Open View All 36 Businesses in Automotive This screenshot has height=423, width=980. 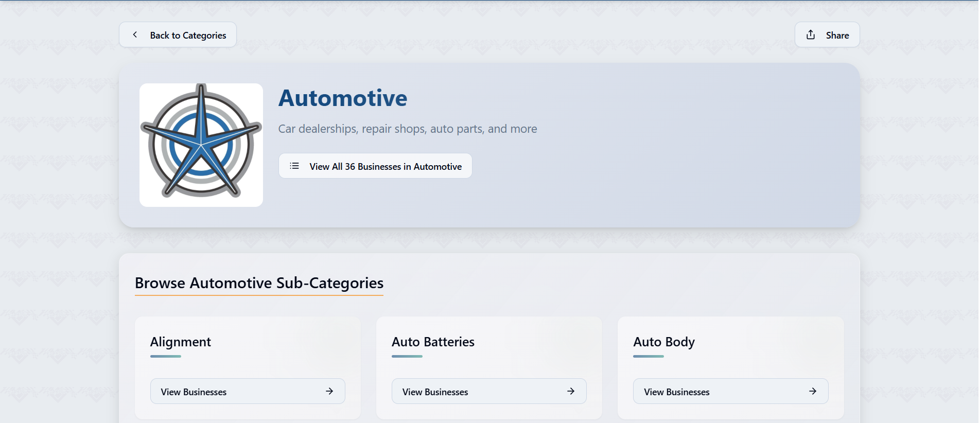[385, 167]
